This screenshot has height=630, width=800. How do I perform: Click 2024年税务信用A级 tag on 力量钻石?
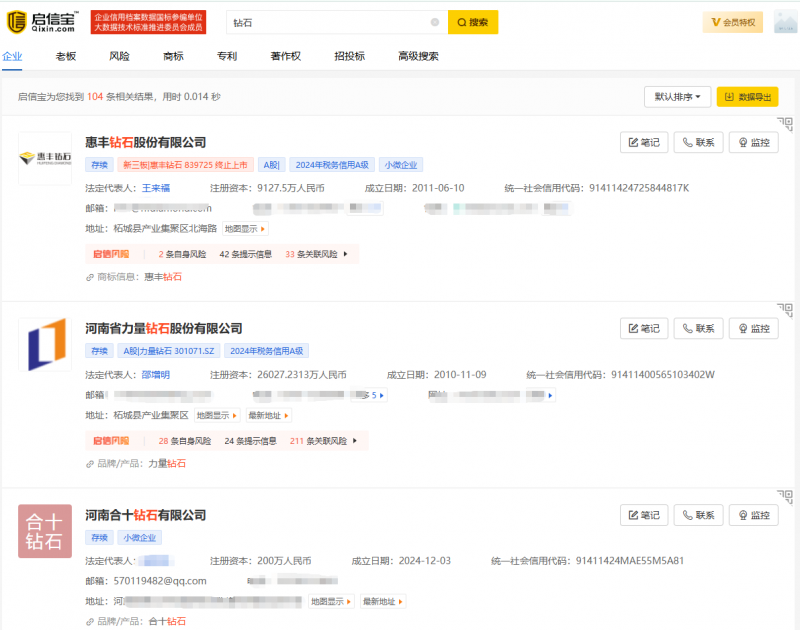pyautogui.click(x=266, y=351)
